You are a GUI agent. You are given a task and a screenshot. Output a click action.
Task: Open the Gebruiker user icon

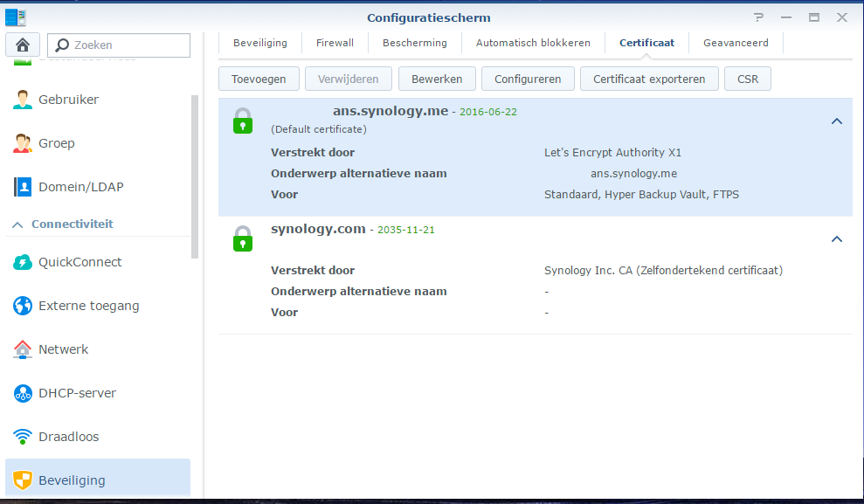pyautogui.click(x=23, y=100)
